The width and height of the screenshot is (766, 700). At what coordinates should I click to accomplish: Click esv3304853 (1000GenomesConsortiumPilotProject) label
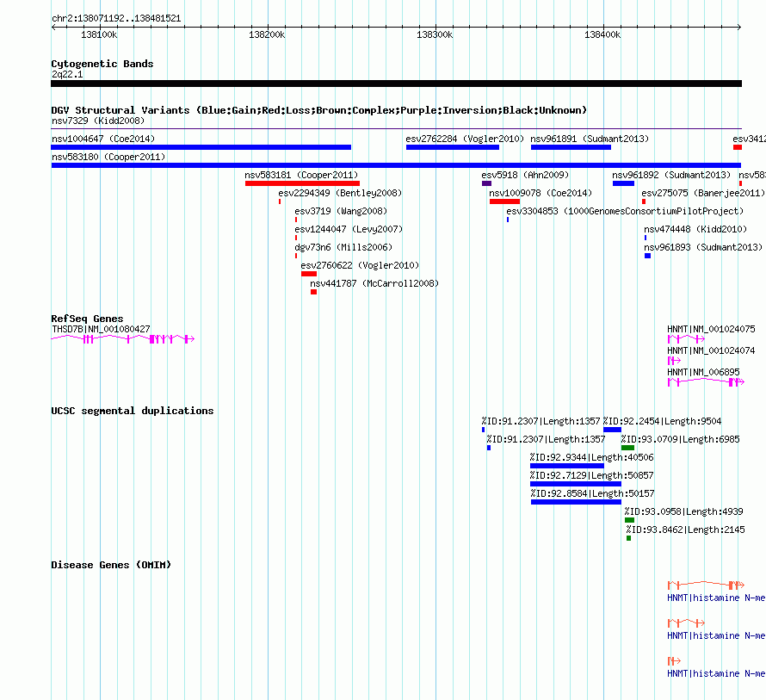coord(625,211)
